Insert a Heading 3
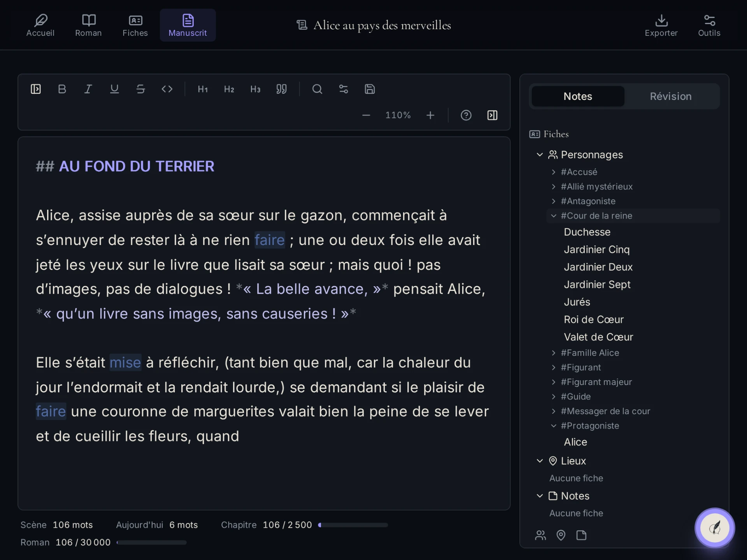The width and height of the screenshot is (747, 560). coord(255,89)
